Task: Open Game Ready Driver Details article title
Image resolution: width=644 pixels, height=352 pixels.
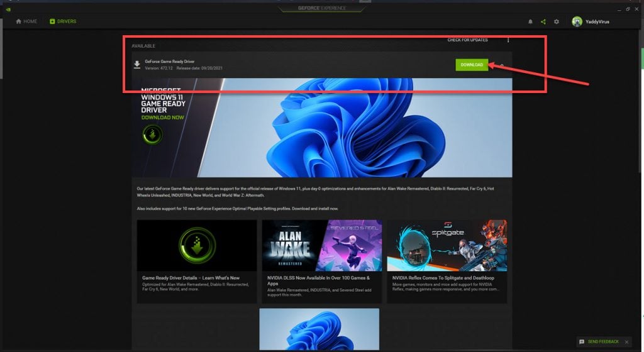Action: (191, 278)
